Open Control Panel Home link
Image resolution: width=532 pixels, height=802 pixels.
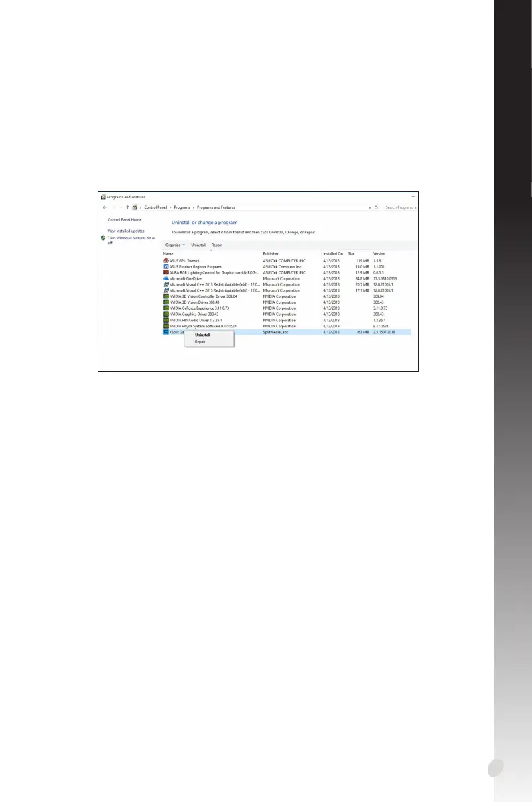click(125, 219)
